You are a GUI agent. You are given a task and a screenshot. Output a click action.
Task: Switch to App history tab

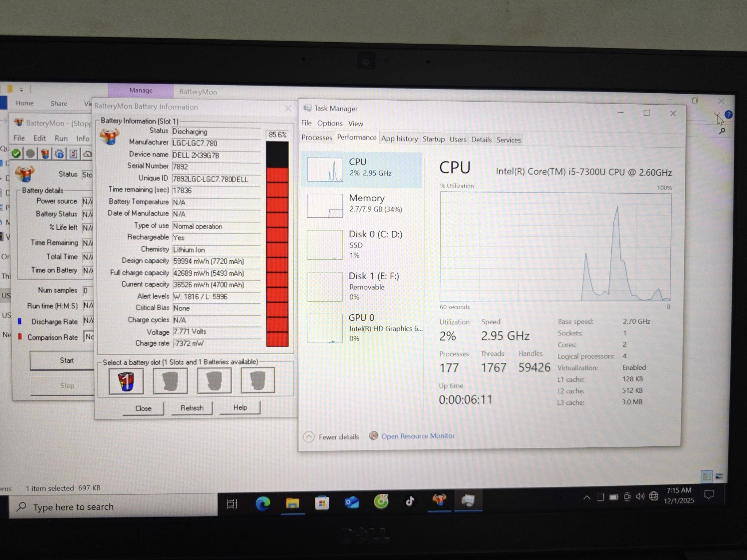point(399,139)
